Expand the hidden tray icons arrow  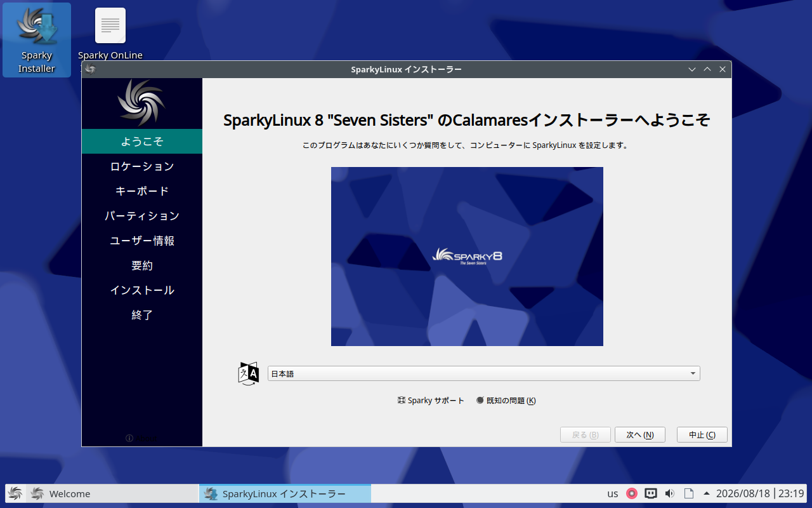(x=706, y=493)
